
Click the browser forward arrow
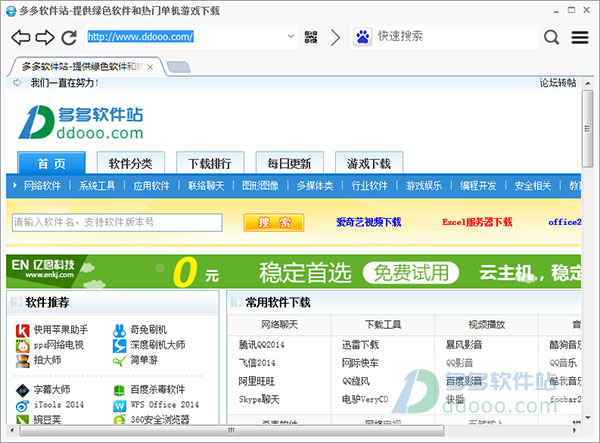click(45, 37)
